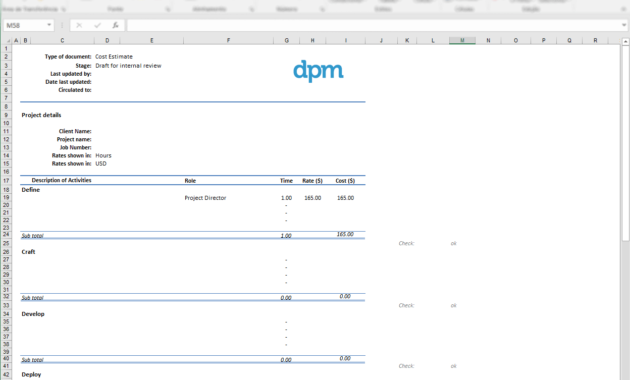Click the 'Last updated by:' label cell
The height and width of the screenshot is (380, 630).
pos(71,74)
